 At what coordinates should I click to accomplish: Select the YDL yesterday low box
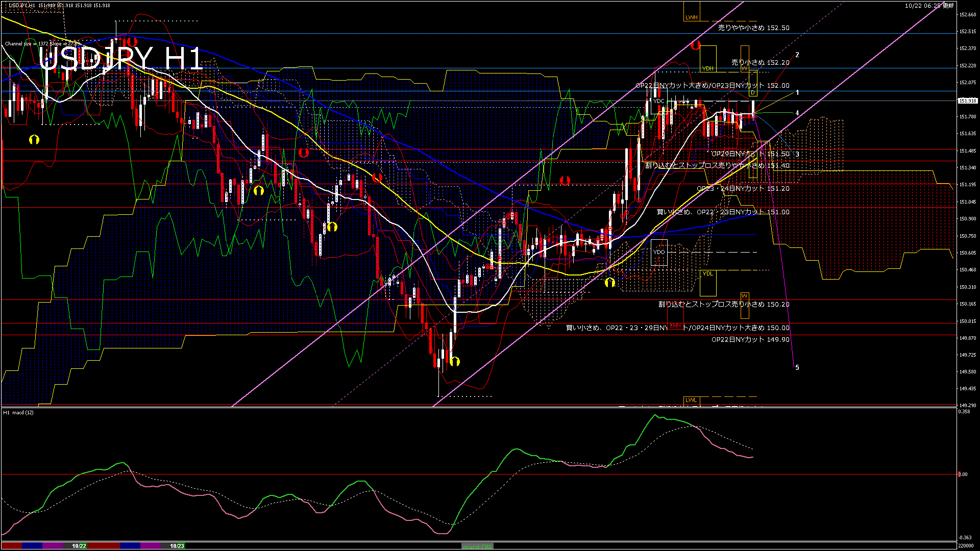708,283
